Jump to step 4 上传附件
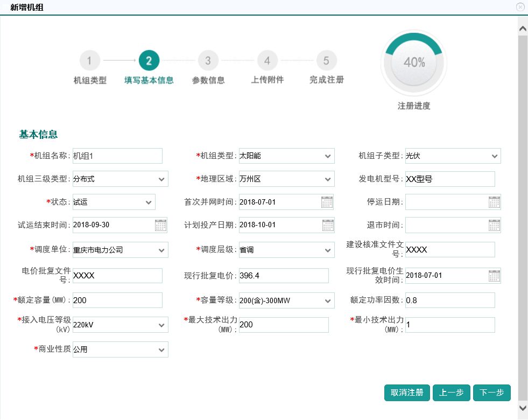The height and width of the screenshot is (420, 528). (267, 61)
